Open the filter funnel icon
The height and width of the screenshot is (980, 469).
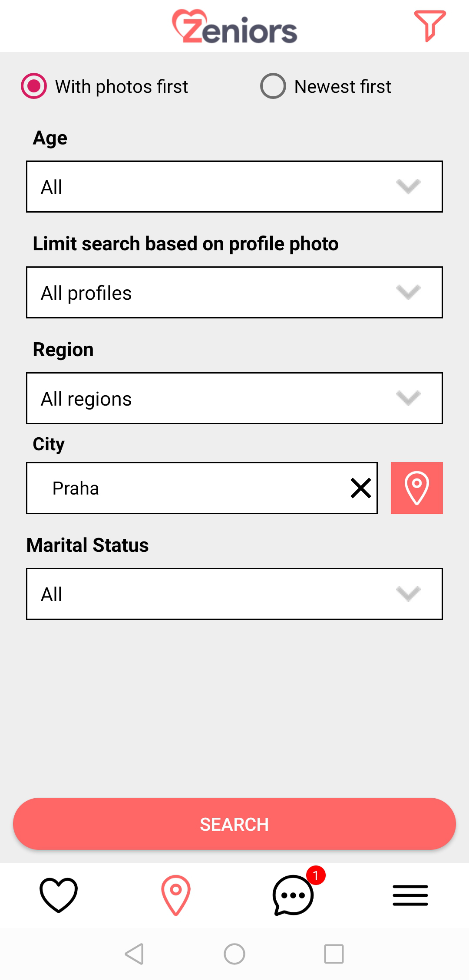pos(429,26)
